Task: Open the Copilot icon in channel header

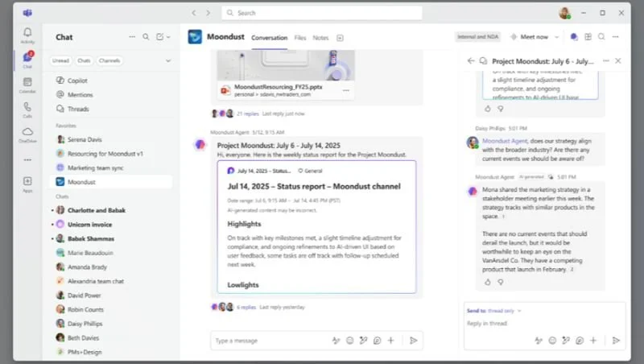Action: point(574,37)
